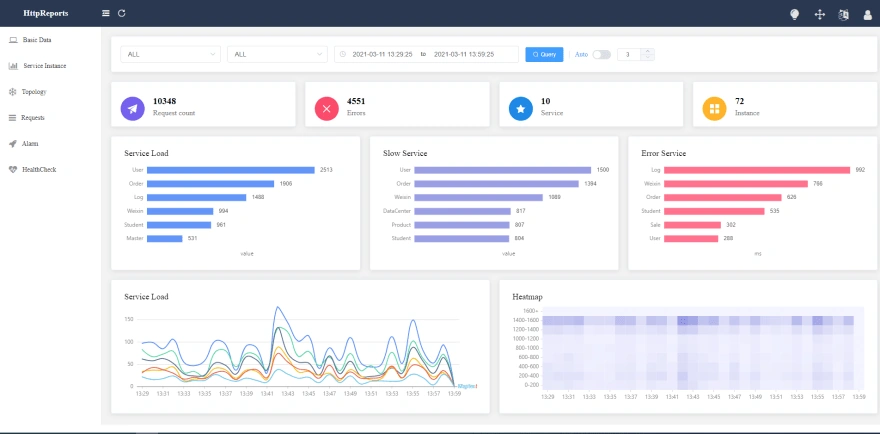Screen dimensions: 880x434
Task: Click User bar in Slow Service chart
Action: (x=502, y=170)
